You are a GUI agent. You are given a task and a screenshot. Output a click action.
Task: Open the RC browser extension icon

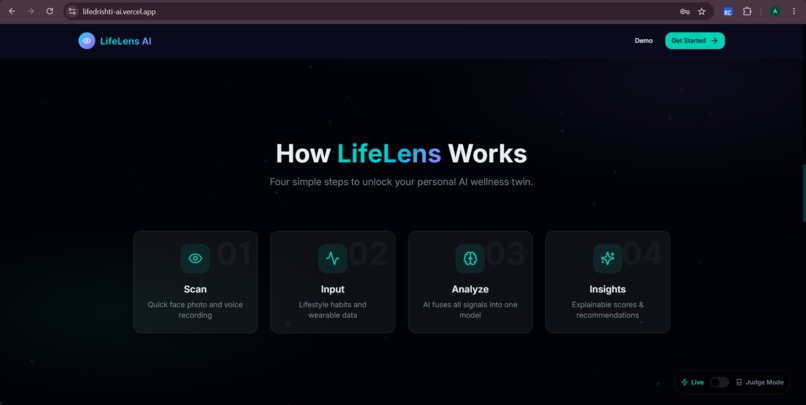pyautogui.click(x=728, y=12)
